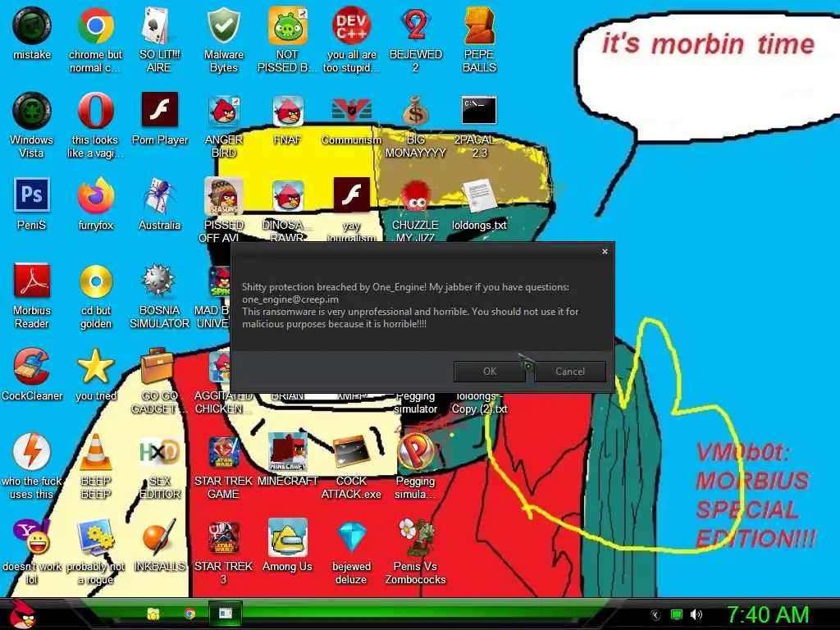This screenshot has height=630, width=840.
Task: Open the 'probably not a rogue' gears icon
Action: coord(95,536)
